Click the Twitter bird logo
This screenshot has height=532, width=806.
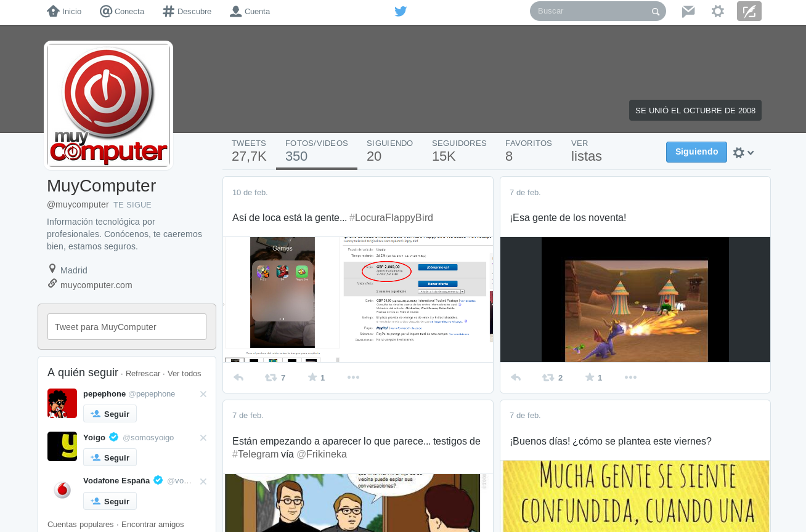[401, 11]
